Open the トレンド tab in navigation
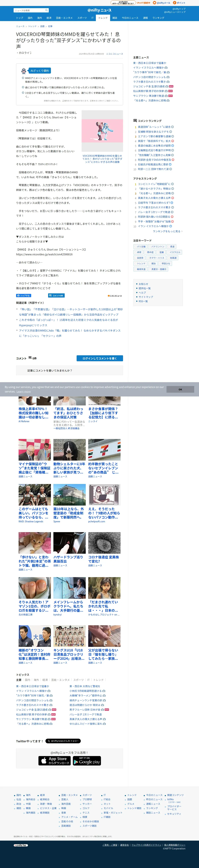 pyautogui.click(x=103, y=18)
